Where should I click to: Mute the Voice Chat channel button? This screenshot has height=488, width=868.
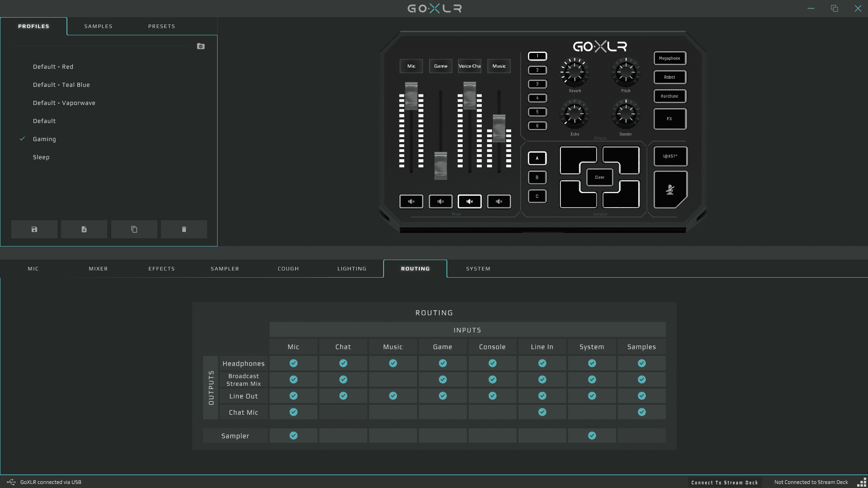pos(470,201)
